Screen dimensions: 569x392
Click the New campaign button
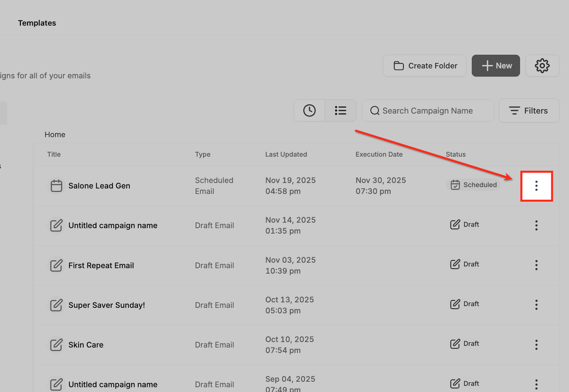point(496,66)
